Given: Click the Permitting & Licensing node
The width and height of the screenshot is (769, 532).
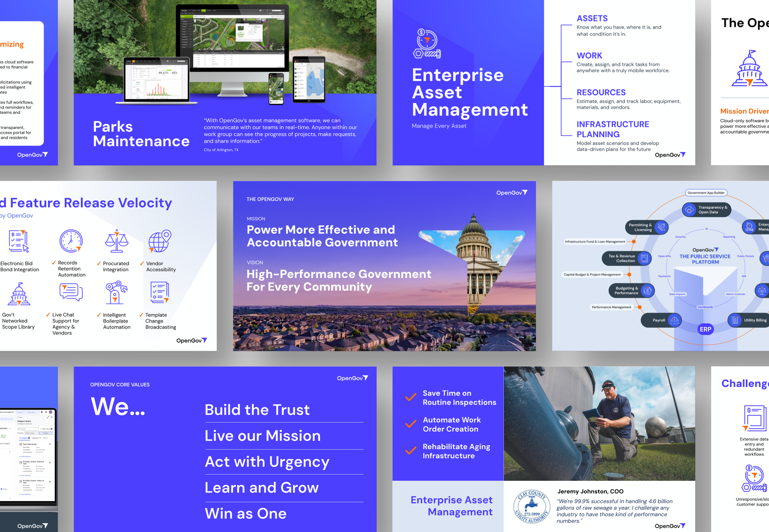Looking at the screenshot, I should pyautogui.click(x=646, y=227).
